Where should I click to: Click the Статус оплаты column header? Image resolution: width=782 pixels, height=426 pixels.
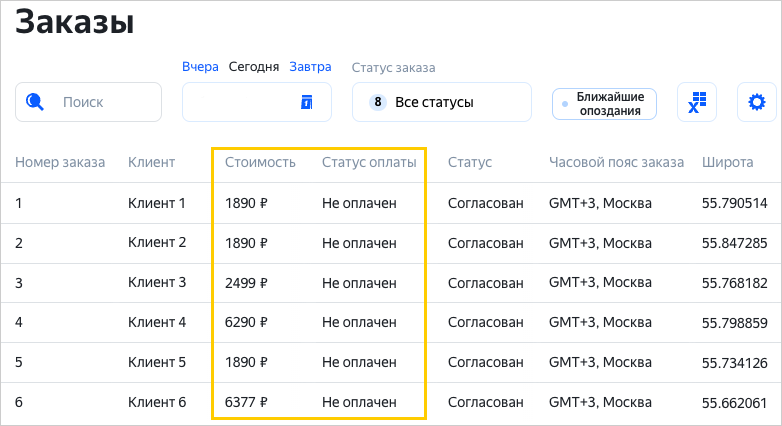click(x=369, y=162)
